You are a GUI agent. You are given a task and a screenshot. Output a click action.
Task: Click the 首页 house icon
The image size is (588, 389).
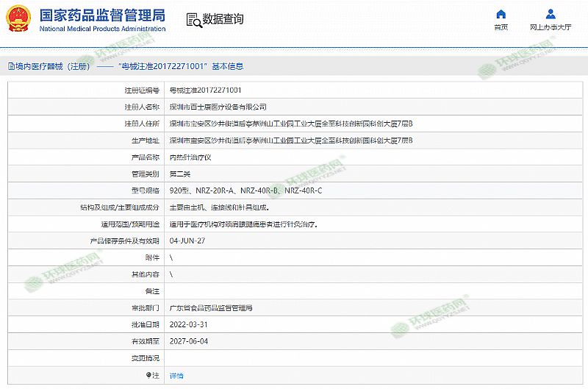(501, 14)
